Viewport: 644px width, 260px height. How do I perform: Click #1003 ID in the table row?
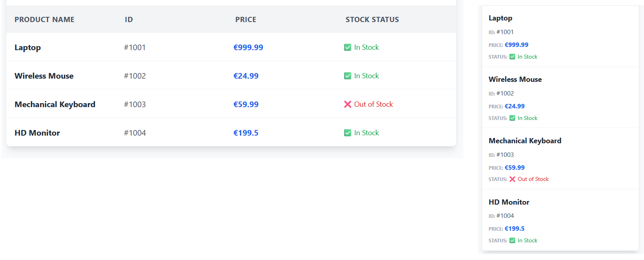point(135,104)
